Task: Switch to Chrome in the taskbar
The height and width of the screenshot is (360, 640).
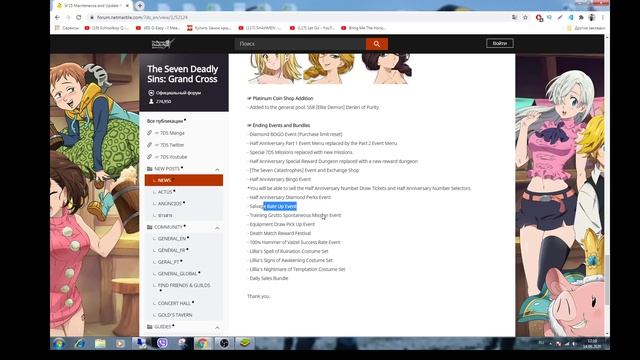Action: point(202,343)
